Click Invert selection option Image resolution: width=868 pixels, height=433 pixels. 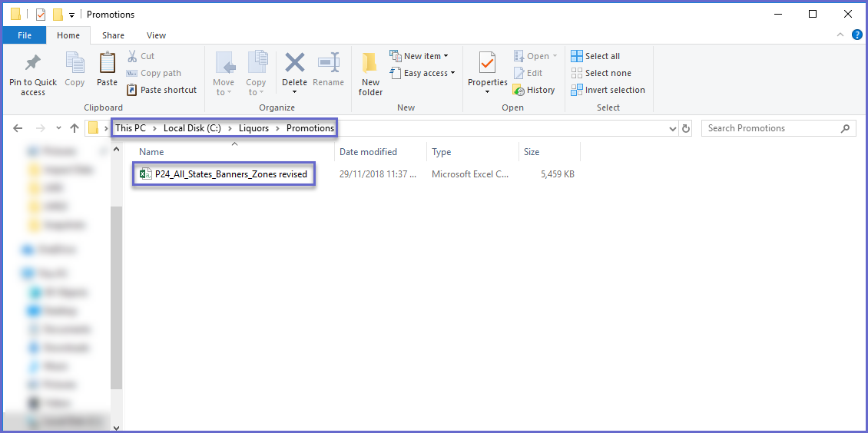[577, 90]
